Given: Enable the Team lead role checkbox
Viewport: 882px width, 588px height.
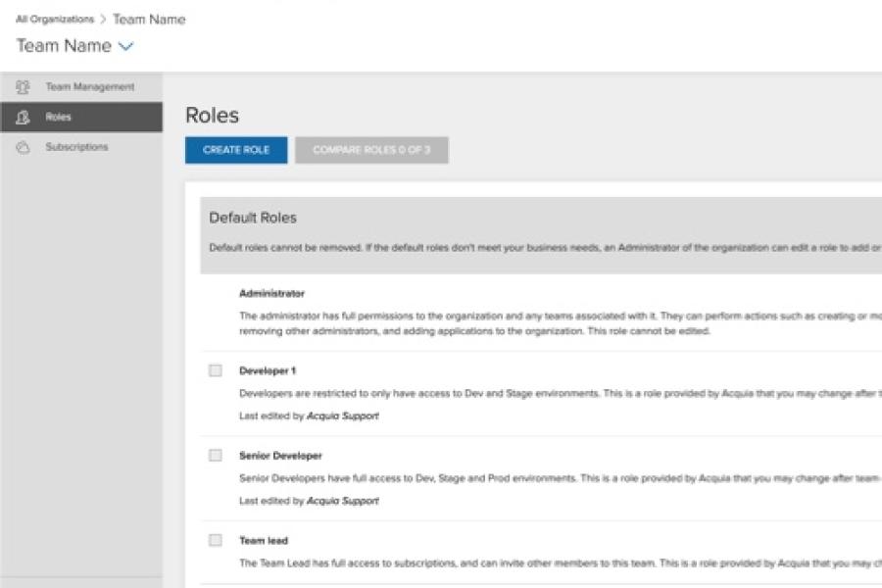Looking at the screenshot, I should 216,540.
